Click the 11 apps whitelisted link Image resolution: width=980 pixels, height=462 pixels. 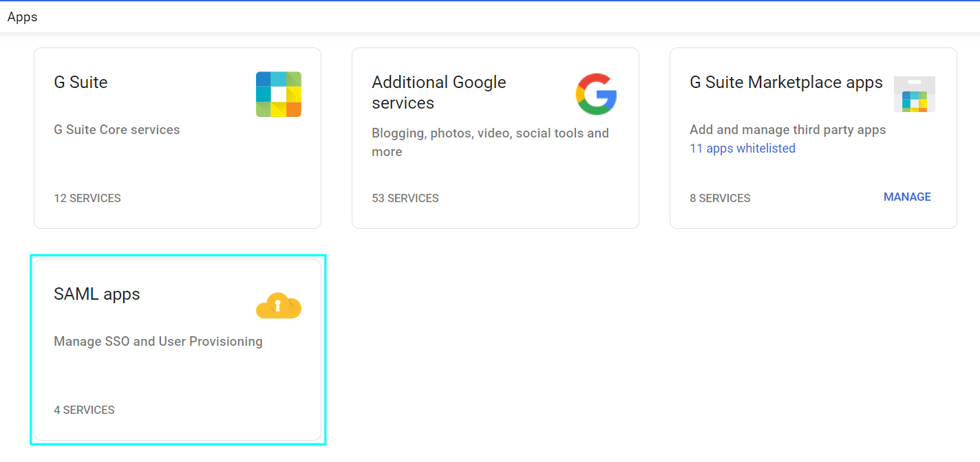point(742,148)
